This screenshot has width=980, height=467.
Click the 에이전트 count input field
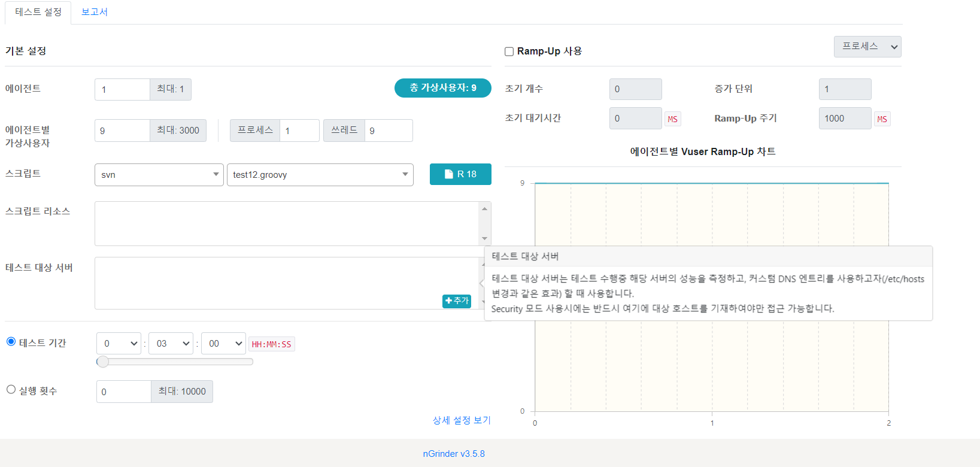pos(122,90)
